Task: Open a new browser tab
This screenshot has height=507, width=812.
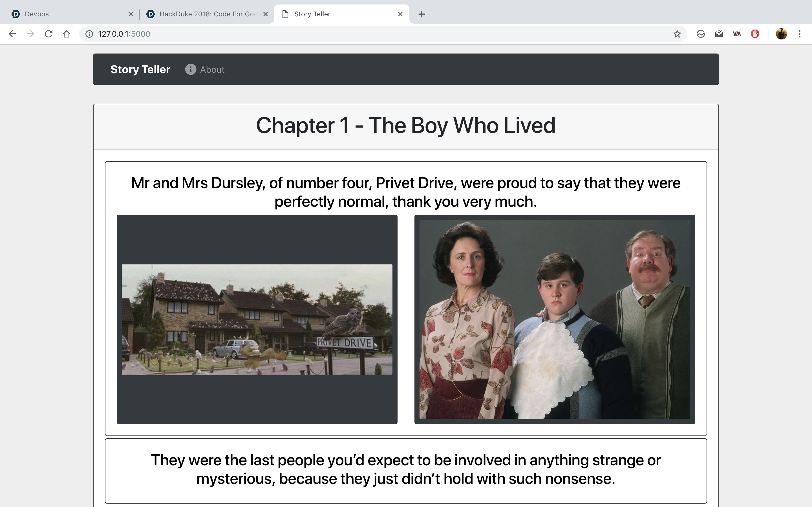Action: 422,14
